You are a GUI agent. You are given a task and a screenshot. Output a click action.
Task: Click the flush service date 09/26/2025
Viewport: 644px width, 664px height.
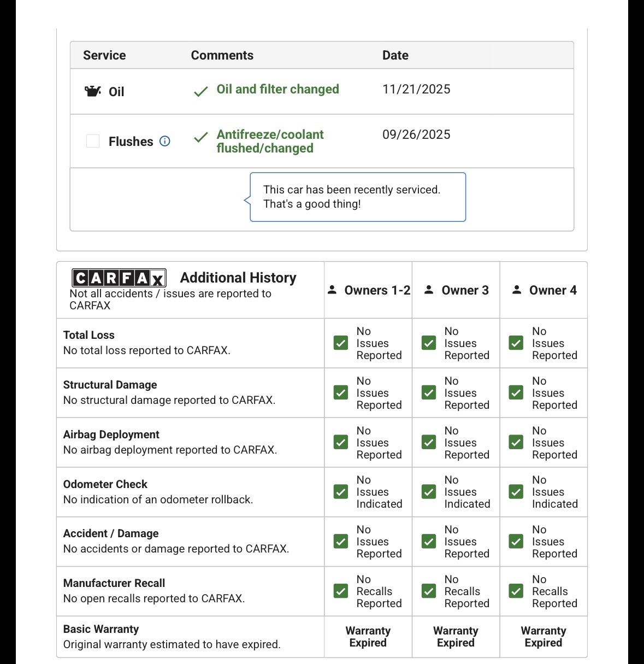(x=416, y=134)
